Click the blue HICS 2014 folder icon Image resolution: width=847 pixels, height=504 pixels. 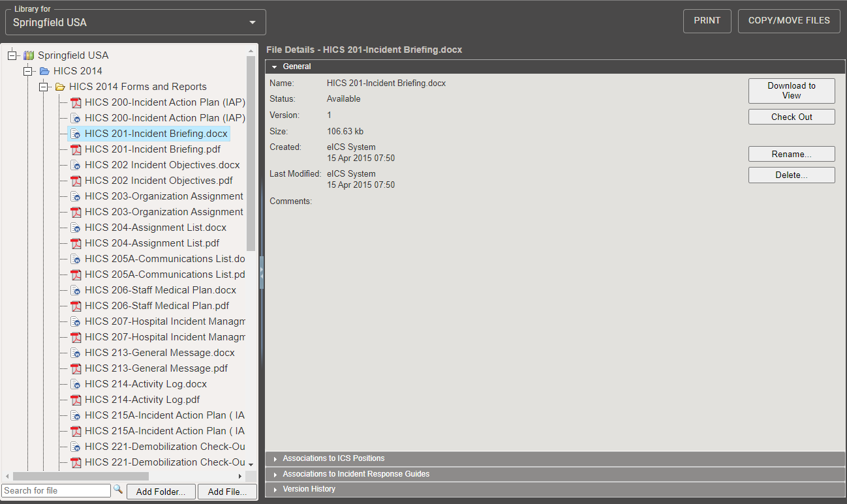pyautogui.click(x=44, y=71)
